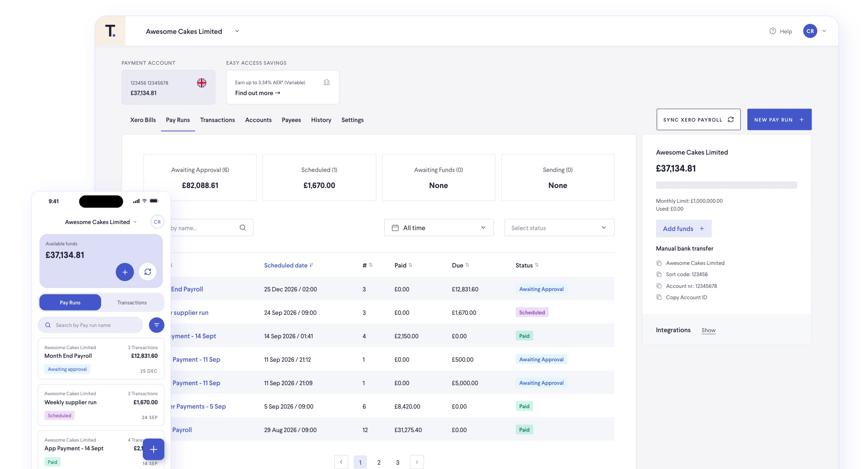The image size is (868, 469).
Task: Sort by Scheduled date column icon
Action: (x=311, y=265)
